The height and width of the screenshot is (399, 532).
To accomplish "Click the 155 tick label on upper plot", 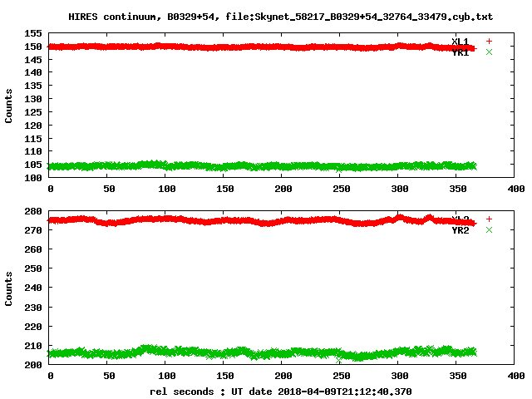I will click(33, 33).
